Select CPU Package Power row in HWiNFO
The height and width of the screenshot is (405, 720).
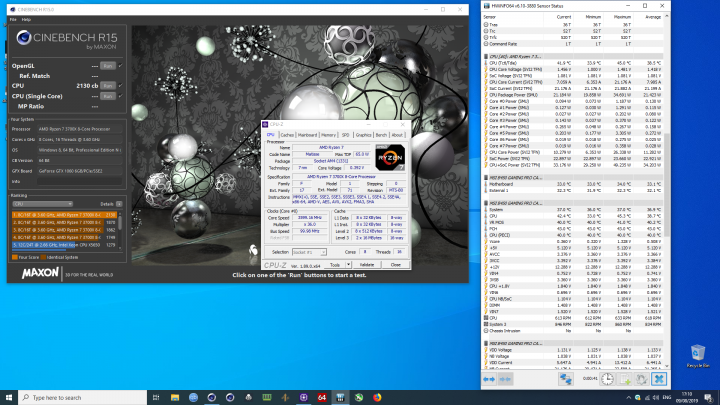tap(573, 95)
